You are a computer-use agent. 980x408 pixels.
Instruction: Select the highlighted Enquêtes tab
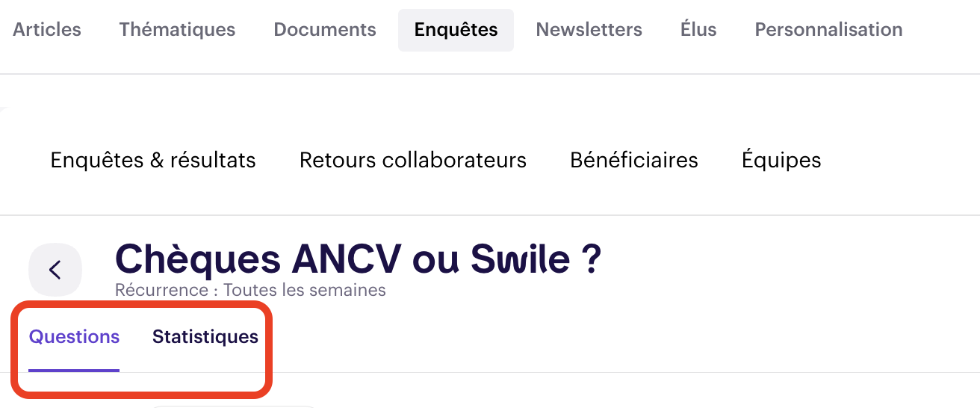[x=456, y=30]
